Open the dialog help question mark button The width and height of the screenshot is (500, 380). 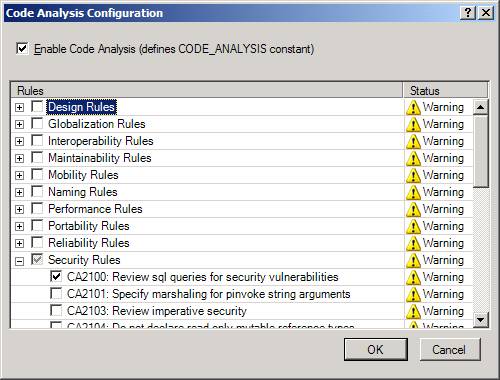(468, 13)
